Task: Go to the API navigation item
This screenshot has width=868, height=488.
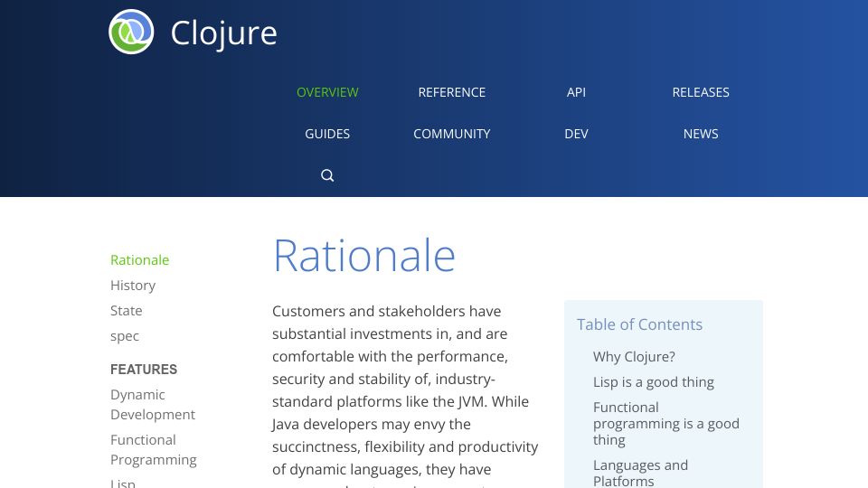Action: click(x=576, y=92)
